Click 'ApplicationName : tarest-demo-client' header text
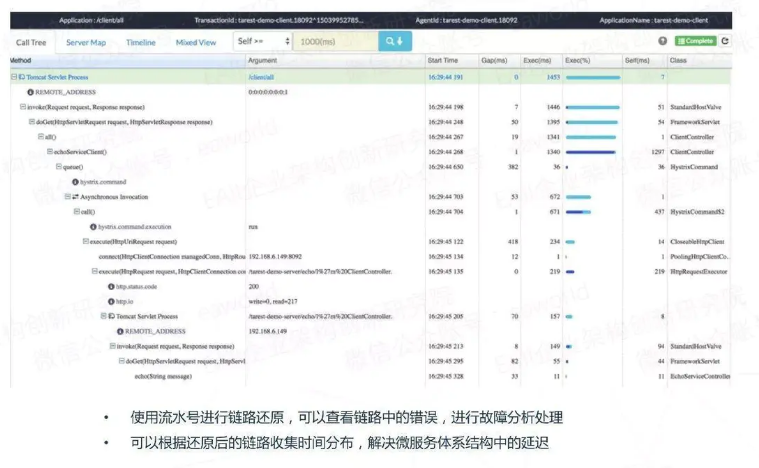 pyautogui.click(x=653, y=20)
